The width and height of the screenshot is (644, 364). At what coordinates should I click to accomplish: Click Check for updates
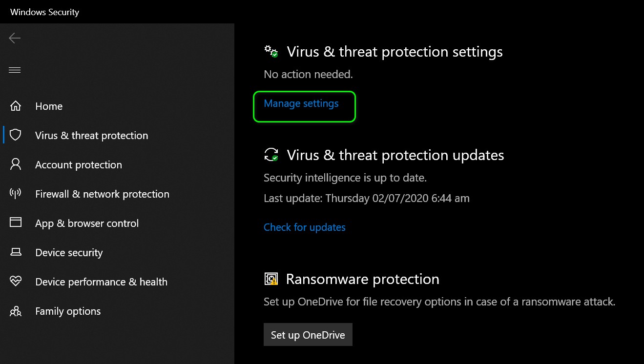(304, 227)
